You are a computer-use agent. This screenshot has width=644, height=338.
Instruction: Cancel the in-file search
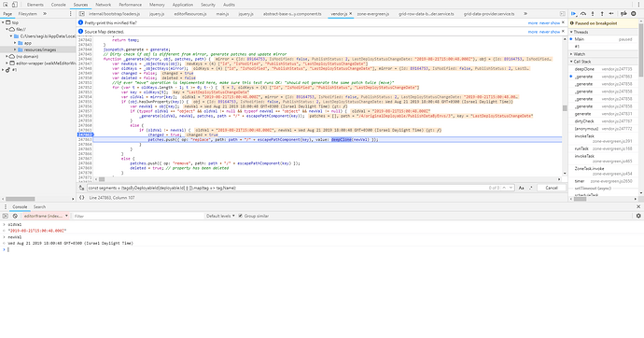(552, 188)
